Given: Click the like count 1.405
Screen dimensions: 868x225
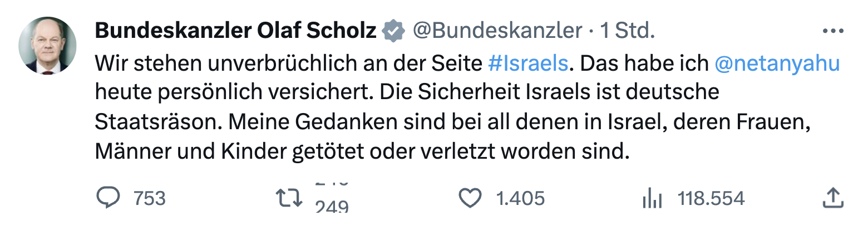Looking at the screenshot, I should click(x=520, y=198).
